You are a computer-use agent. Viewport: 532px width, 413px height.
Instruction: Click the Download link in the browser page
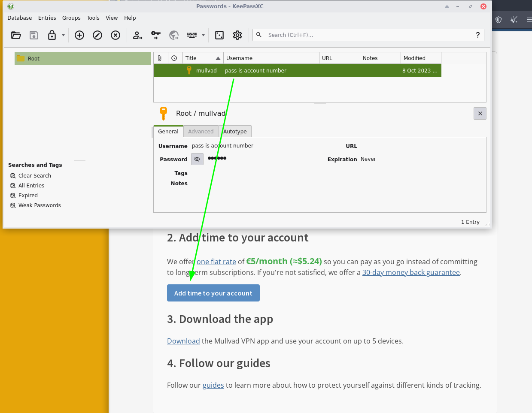(x=183, y=341)
